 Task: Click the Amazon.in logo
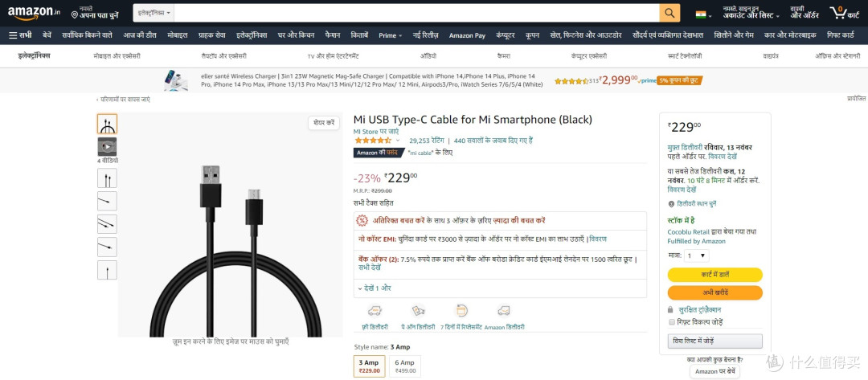tap(34, 11)
